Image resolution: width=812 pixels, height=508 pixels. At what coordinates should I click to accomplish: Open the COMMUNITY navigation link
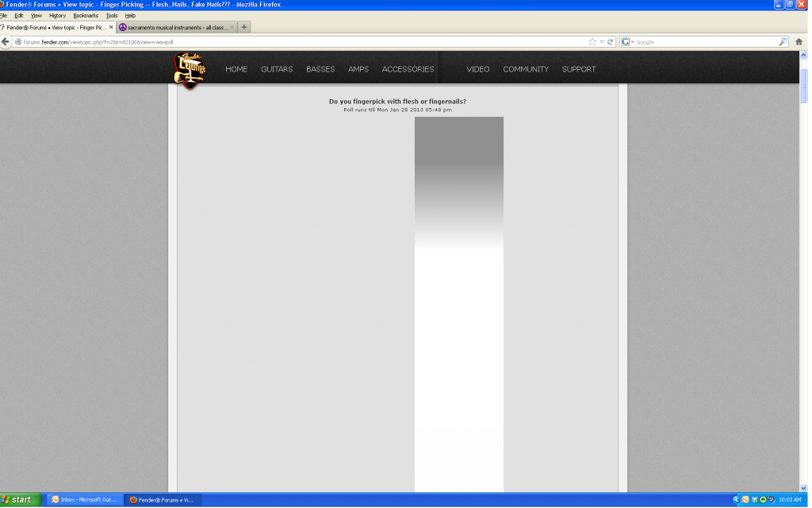coord(525,69)
